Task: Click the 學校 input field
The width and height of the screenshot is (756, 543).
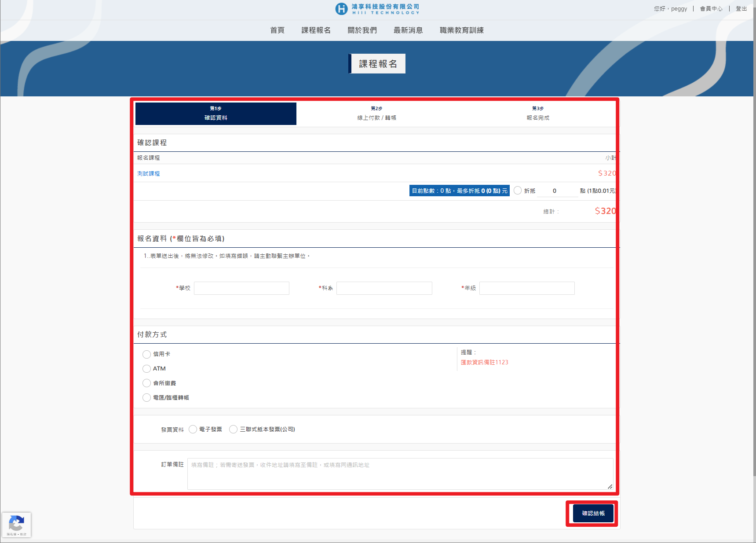Action: [x=241, y=288]
